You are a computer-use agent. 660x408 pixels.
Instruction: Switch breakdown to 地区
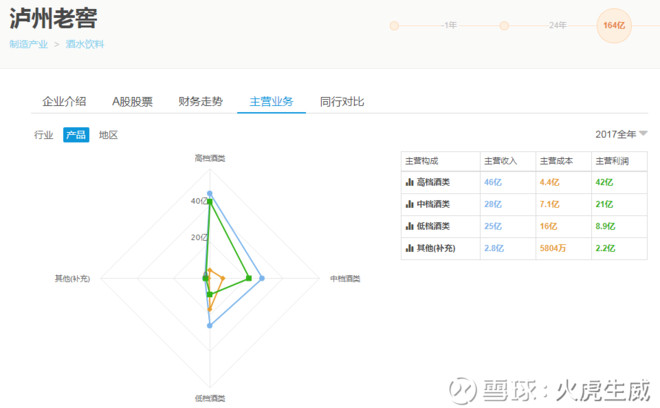(x=108, y=135)
